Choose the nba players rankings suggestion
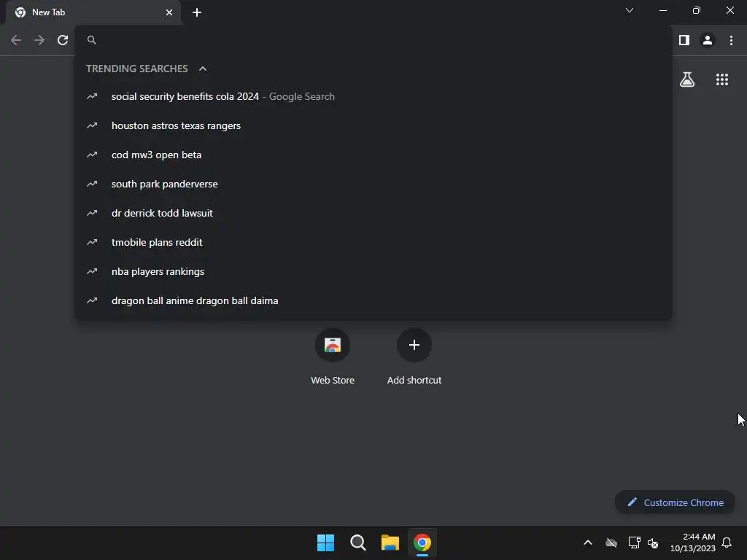Screen dimensions: 747x560 (373, 271)
